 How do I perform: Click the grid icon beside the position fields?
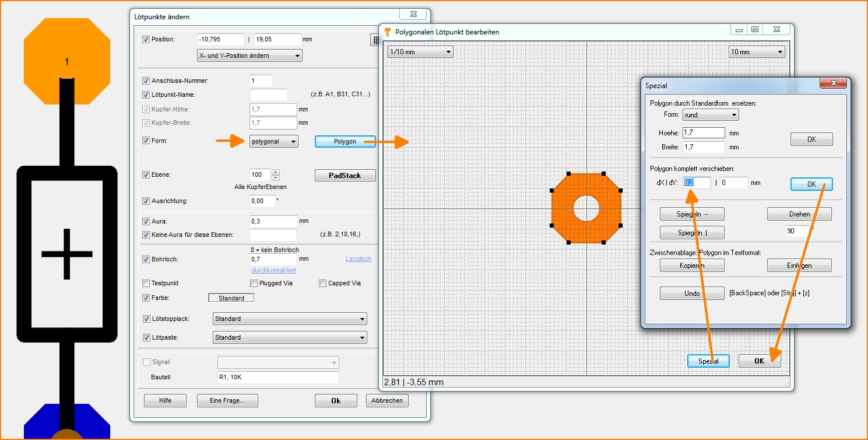[375, 40]
